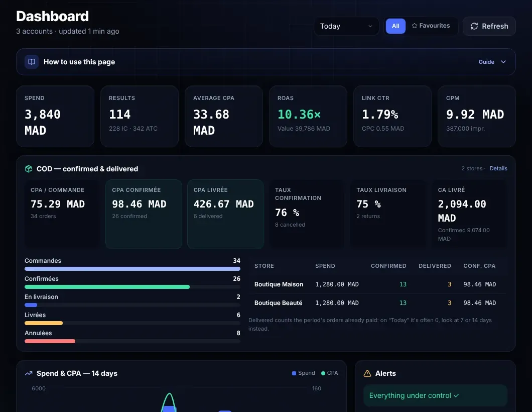Select the AVERAGE CPA 33.68 MAD card
The height and width of the screenshot is (412, 532).
click(x=224, y=116)
